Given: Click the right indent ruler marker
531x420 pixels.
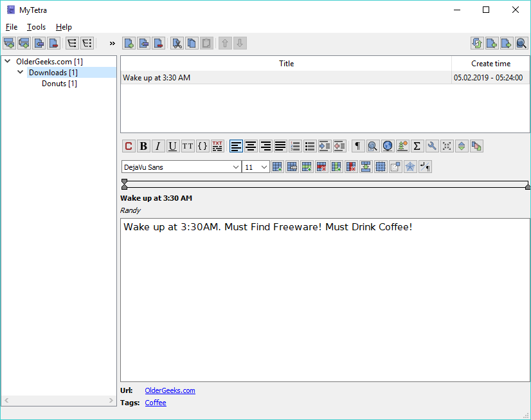Looking at the screenshot, I should [x=528, y=187].
